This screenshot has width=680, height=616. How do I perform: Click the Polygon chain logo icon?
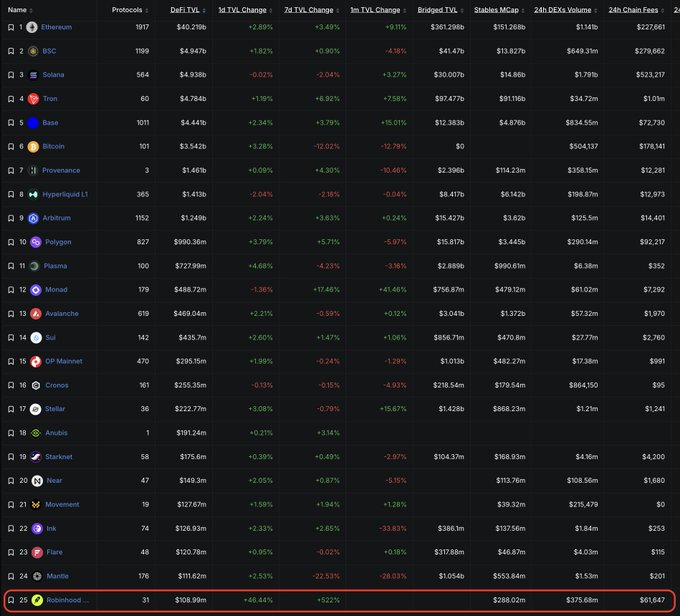[x=36, y=242]
